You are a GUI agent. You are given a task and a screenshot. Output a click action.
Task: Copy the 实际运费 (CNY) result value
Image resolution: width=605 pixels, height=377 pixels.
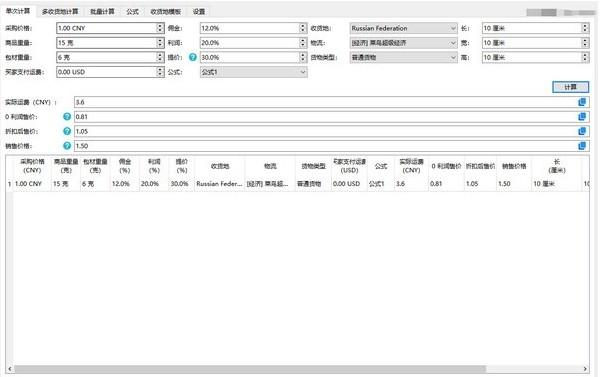[582, 102]
